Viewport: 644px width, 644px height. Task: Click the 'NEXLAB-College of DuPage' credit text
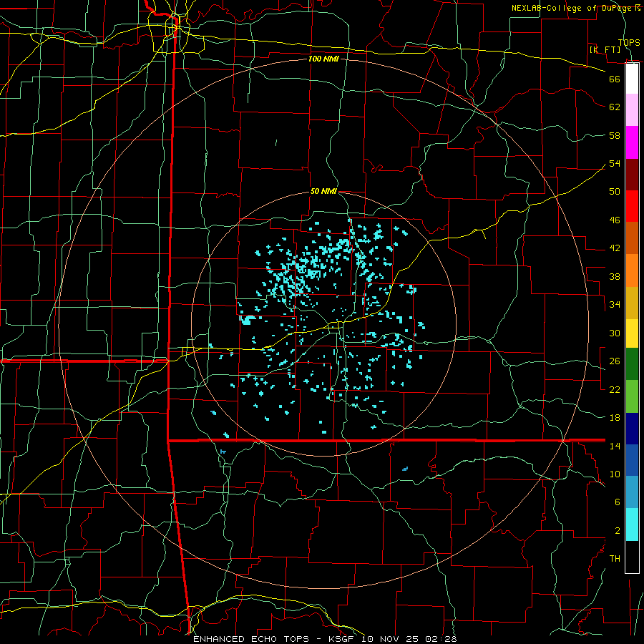coord(572,8)
